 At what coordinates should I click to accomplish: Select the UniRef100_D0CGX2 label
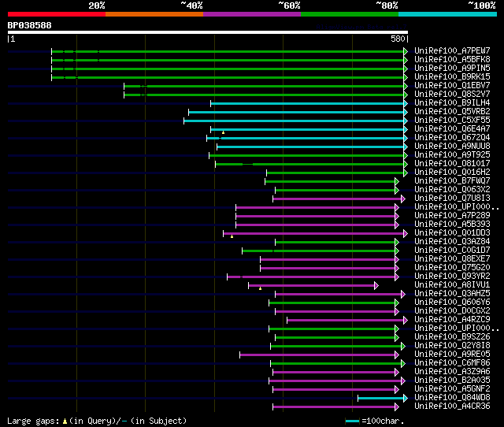point(452,311)
